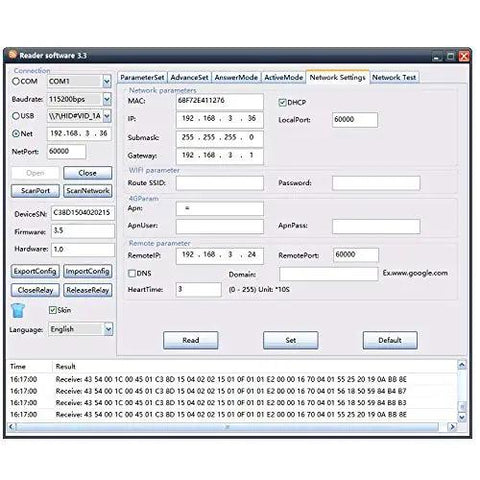Toggle the Skin checkbox
The height and width of the screenshot is (480, 480).
tap(53, 310)
